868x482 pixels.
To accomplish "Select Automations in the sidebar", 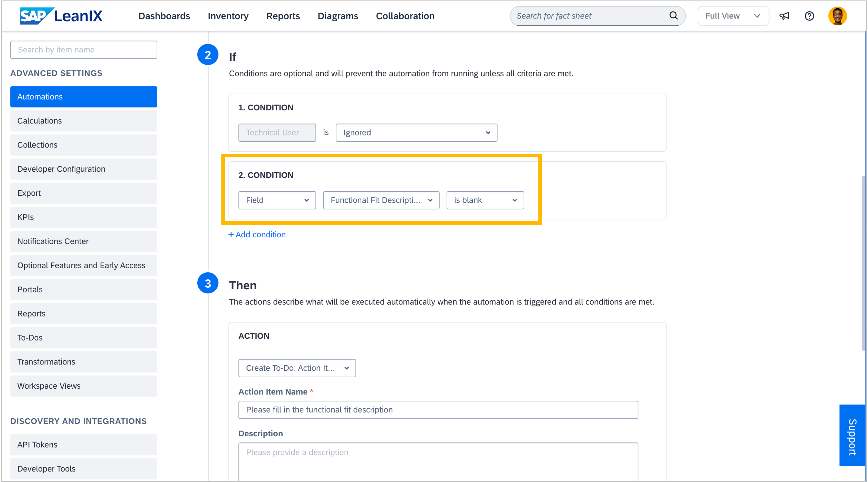I will (x=84, y=97).
